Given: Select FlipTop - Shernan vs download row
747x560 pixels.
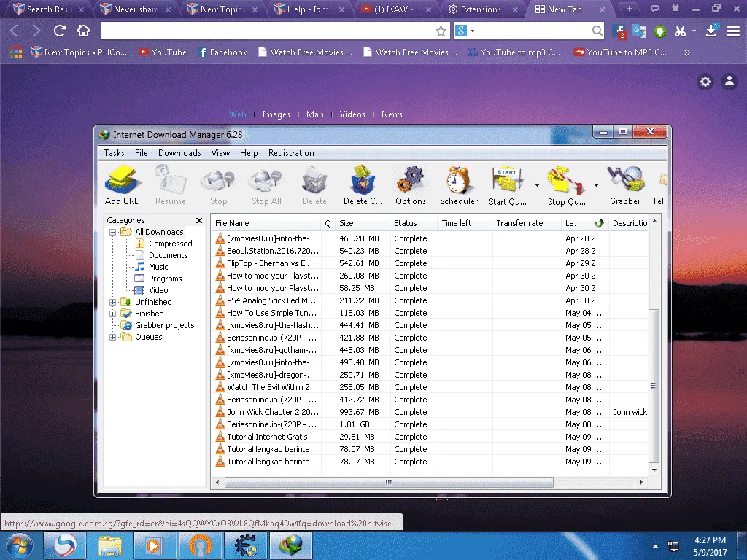Looking at the screenshot, I should pyautogui.click(x=430, y=263).
